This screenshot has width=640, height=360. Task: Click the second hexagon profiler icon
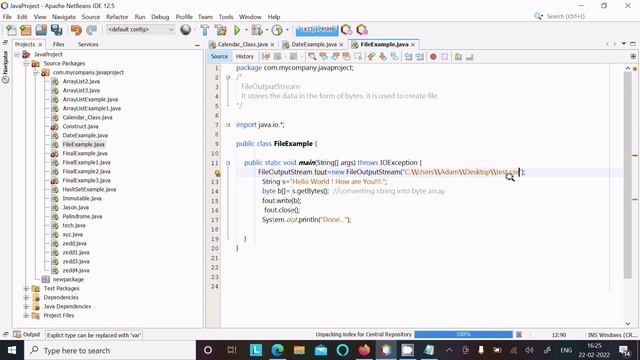(x=362, y=30)
